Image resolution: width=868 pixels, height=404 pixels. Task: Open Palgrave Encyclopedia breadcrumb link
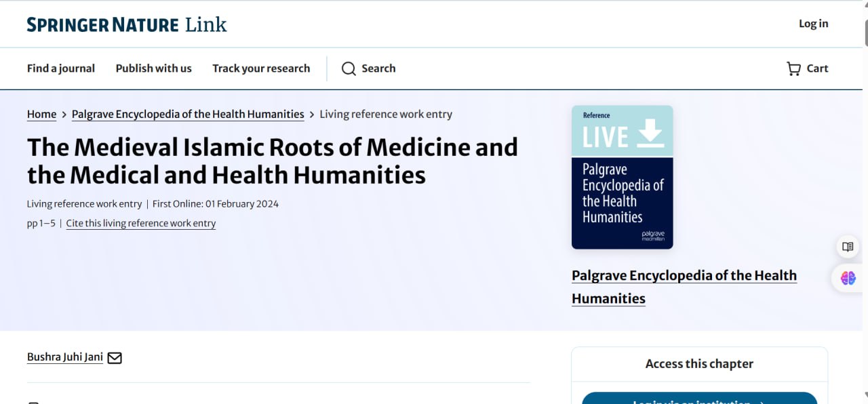[x=188, y=115]
